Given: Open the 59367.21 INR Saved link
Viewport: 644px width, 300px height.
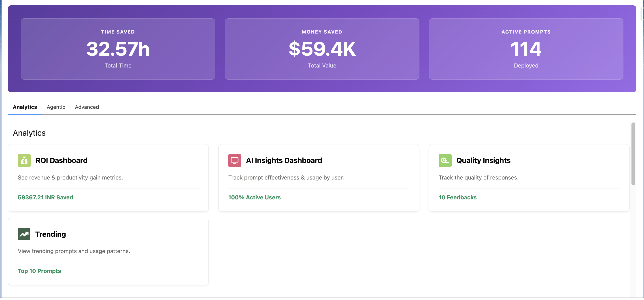Looking at the screenshot, I should pos(45,197).
